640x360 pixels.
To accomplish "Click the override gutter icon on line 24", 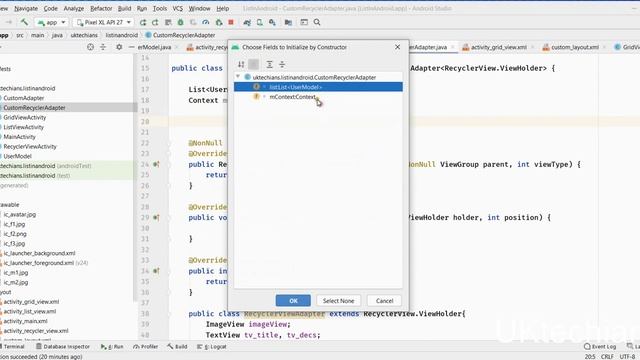I will pos(156,164).
